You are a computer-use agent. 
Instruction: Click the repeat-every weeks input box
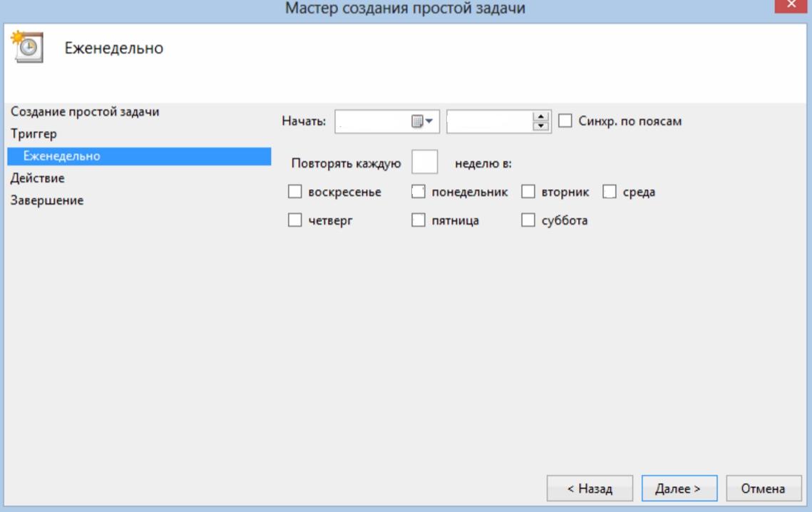(424, 162)
